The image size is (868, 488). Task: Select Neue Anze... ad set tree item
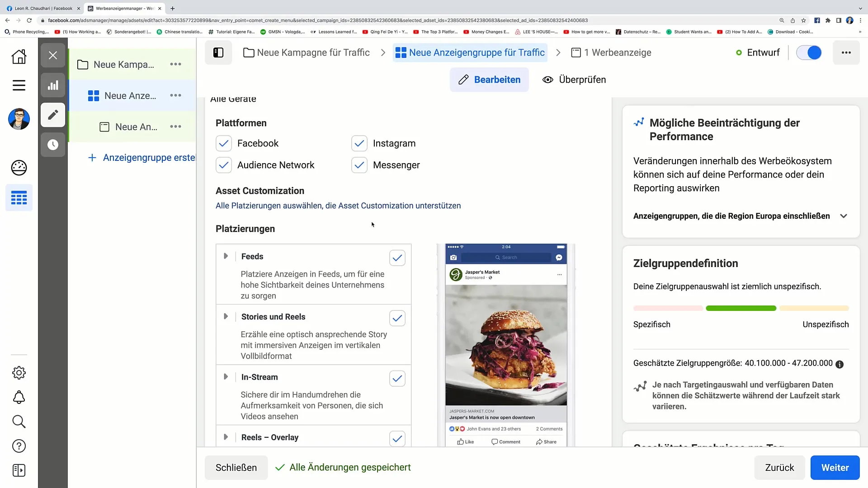[x=130, y=96]
